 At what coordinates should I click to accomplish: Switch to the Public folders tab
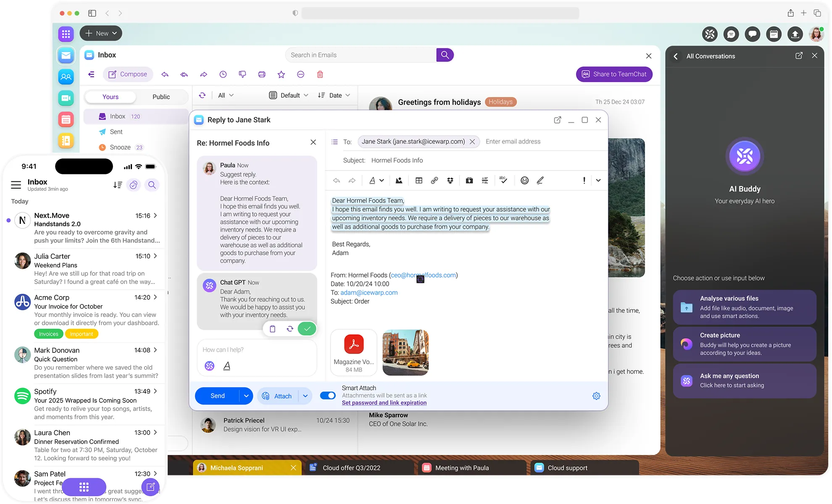(x=161, y=97)
